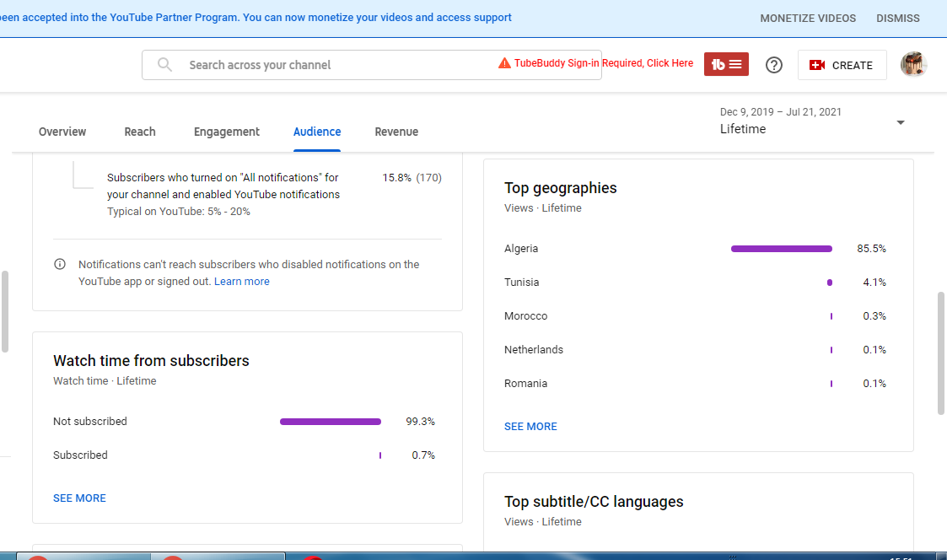Open the Lifetime date range dropdown

coord(813,121)
